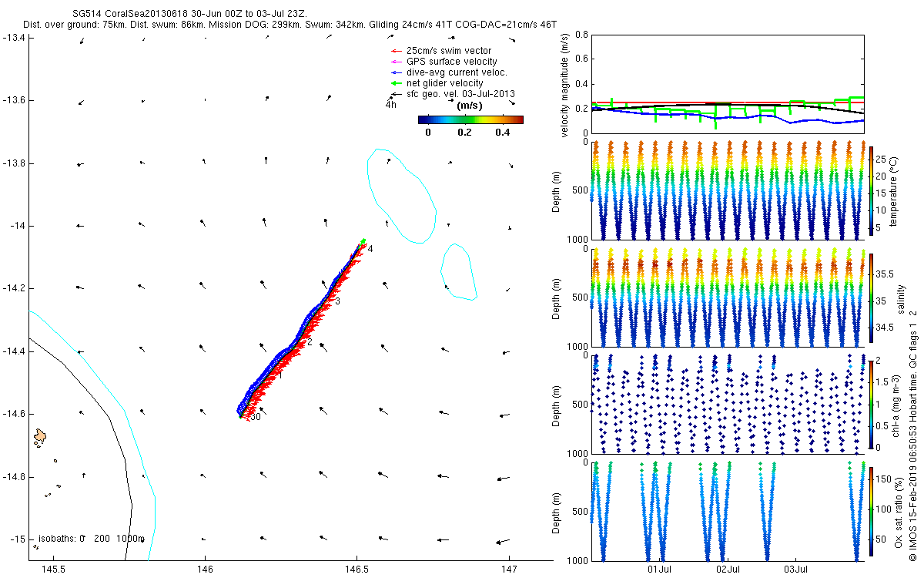This screenshot has height=578, width=924.
Task: Click the latitude tick label -13.8
Action: pos(15,163)
